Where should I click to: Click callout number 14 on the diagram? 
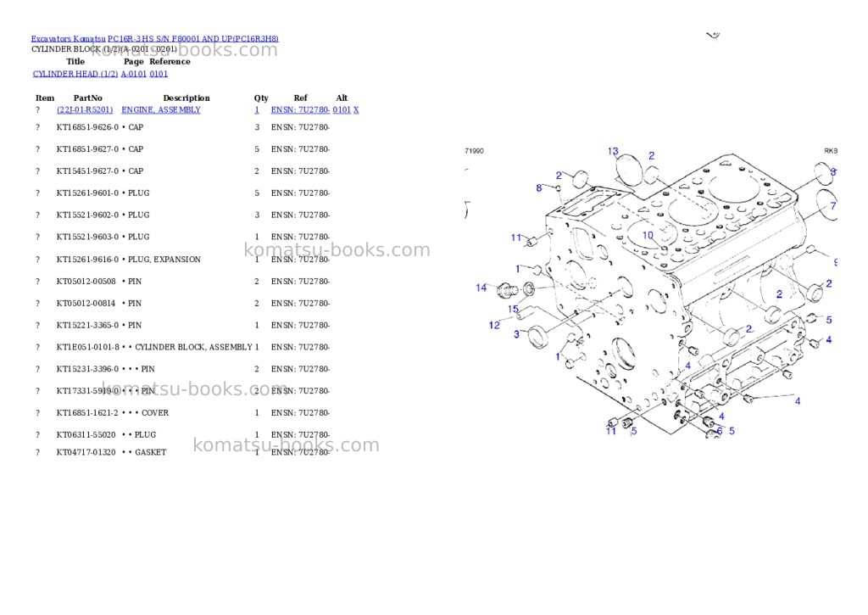pyautogui.click(x=481, y=288)
